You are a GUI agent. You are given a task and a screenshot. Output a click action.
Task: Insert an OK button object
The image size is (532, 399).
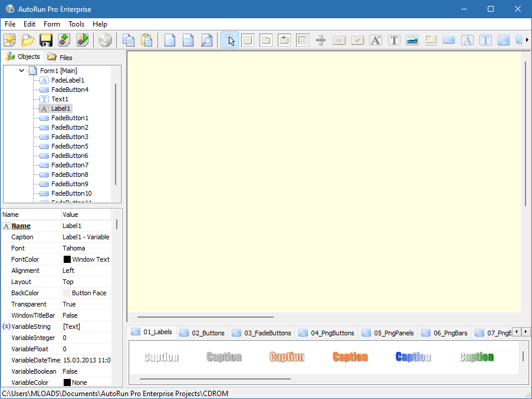coord(339,40)
